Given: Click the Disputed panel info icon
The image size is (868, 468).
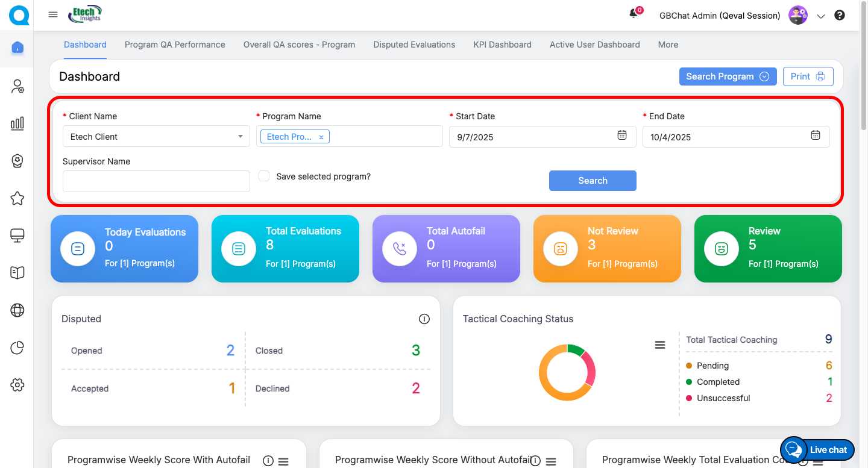Looking at the screenshot, I should (424, 319).
